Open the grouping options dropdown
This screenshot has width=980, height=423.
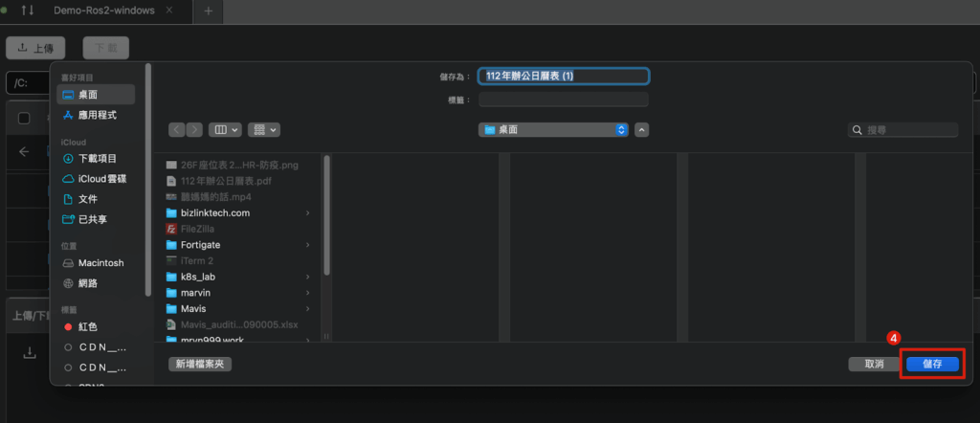(x=263, y=129)
